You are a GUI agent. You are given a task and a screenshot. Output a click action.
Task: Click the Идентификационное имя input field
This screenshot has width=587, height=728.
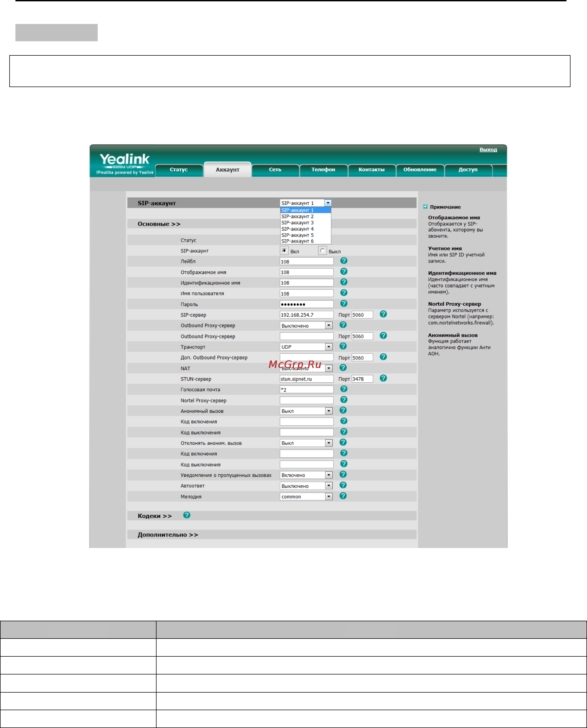point(307,283)
